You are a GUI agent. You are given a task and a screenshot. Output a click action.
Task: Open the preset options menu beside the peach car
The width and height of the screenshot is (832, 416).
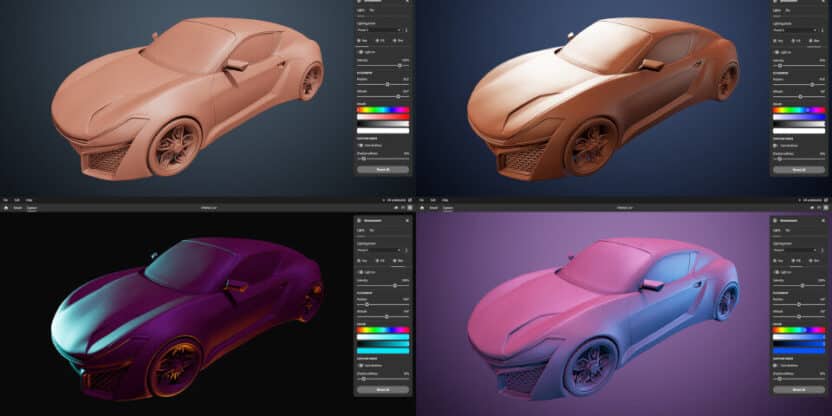click(x=406, y=30)
